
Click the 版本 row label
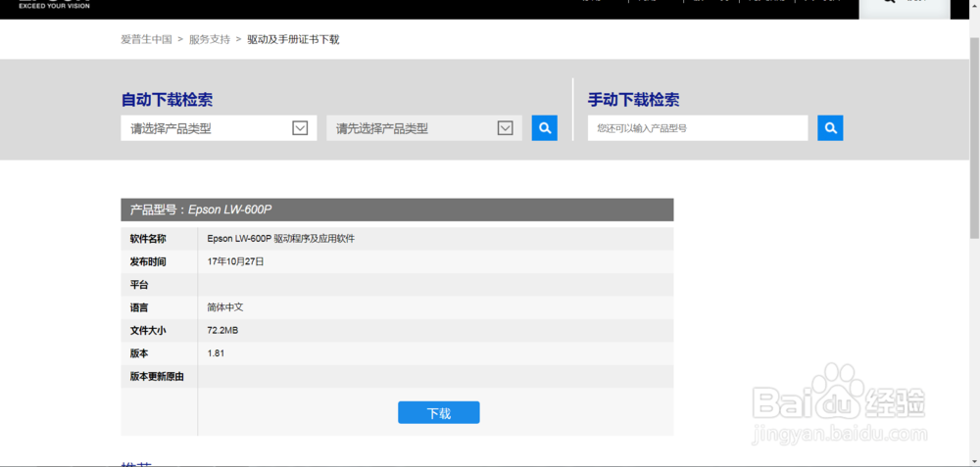(139, 353)
